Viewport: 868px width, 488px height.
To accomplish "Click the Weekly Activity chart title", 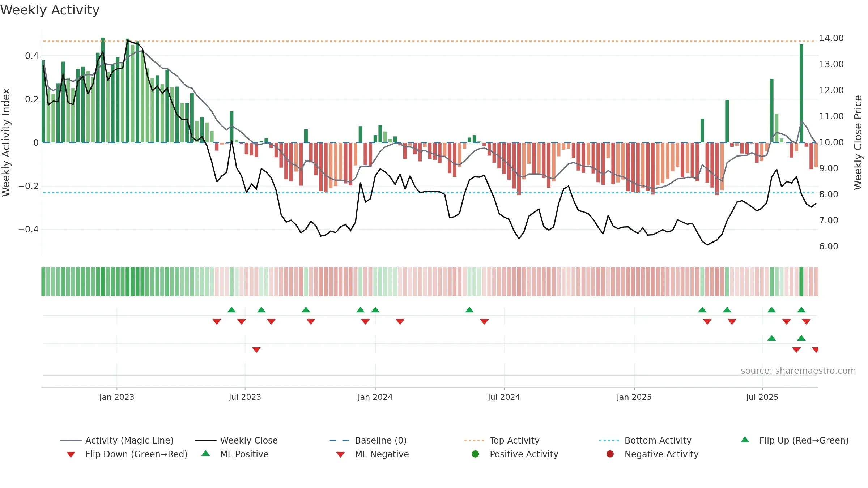I will [50, 10].
